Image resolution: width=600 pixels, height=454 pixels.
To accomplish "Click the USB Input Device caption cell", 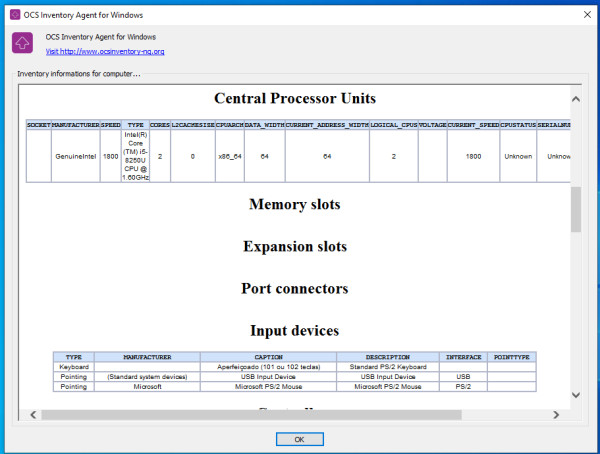I will pyautogui.click(x=268, y=377).
